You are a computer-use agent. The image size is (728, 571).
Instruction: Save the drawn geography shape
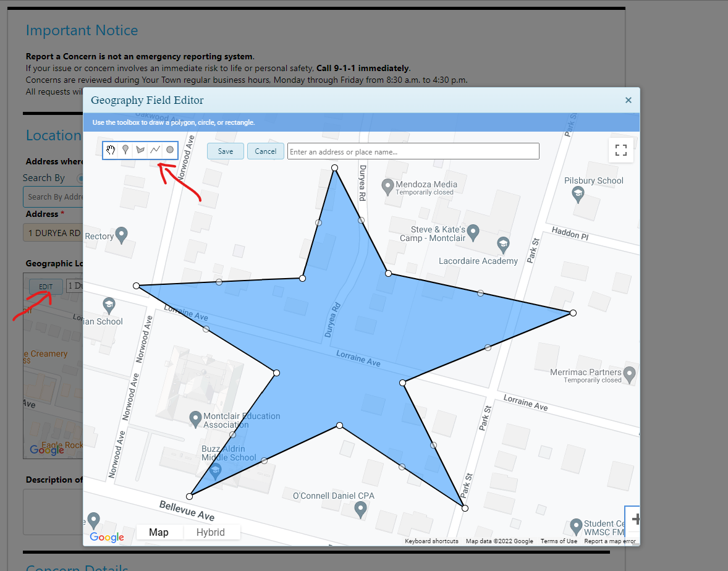coord(226,151)
